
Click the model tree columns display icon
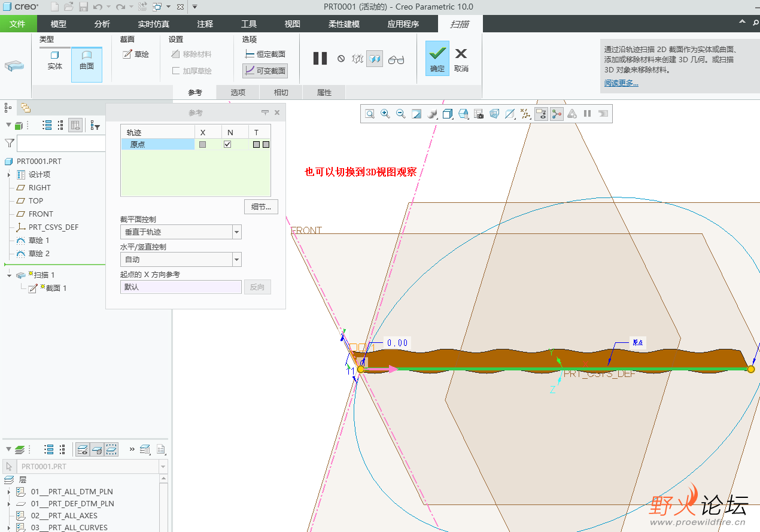click(x=75, y=125)
